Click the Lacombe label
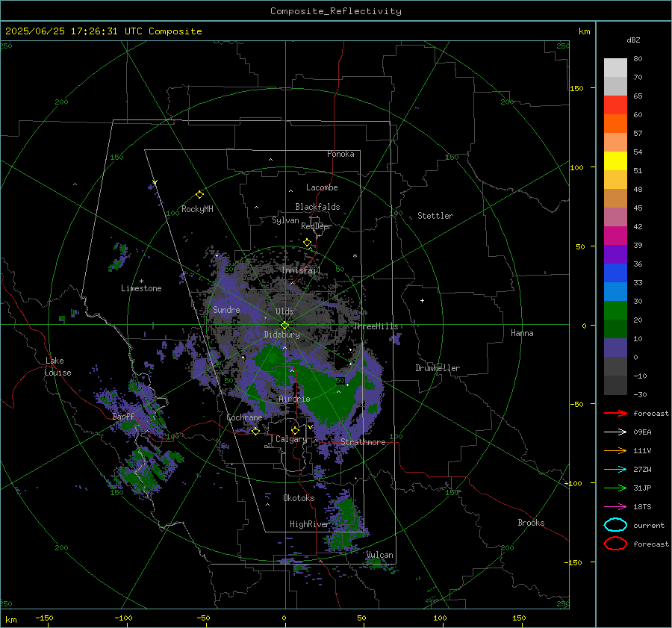 click(x=322, y=187)
